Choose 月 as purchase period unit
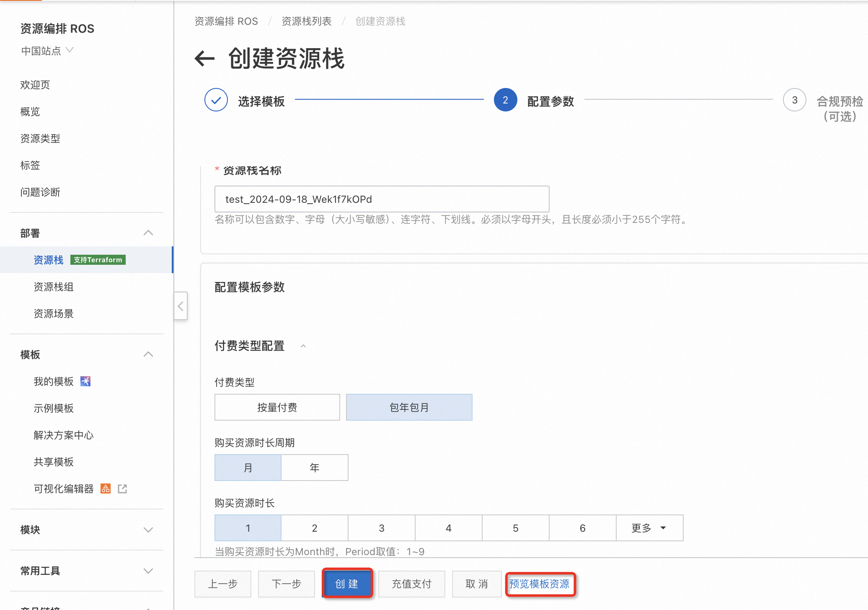868x610 pixels. [248, 468]
